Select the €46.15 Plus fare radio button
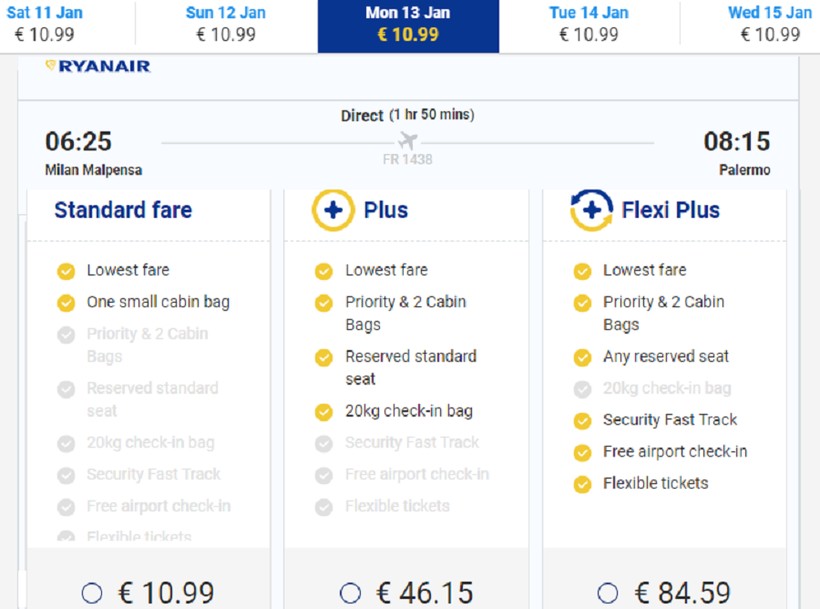 (350, 593)
